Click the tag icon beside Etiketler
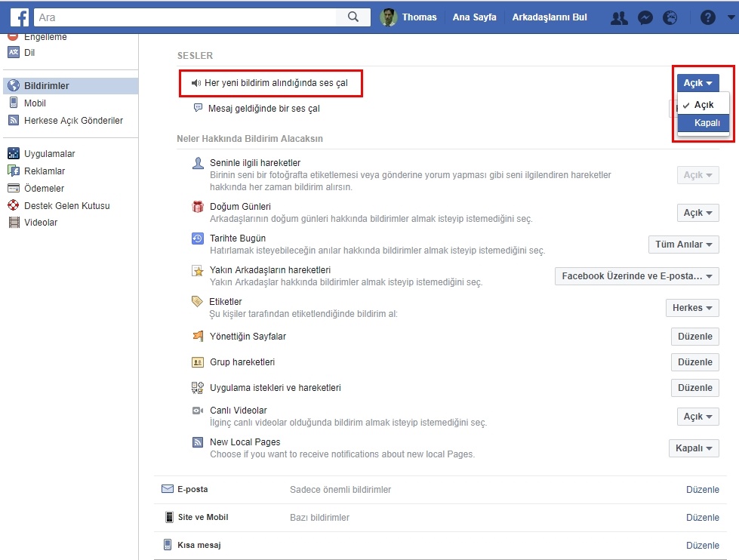This screenshot has height=560, width=739. [x=197, y=302]
